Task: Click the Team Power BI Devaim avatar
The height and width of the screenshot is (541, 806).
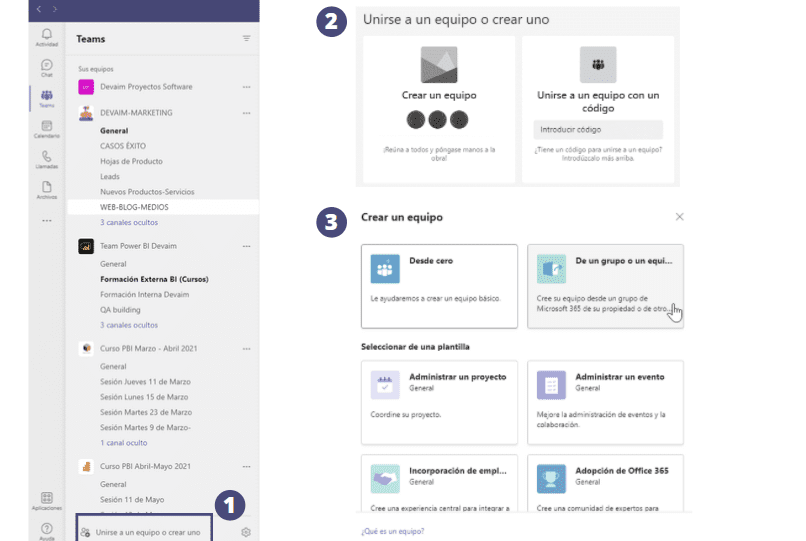Action: [86, 246]
